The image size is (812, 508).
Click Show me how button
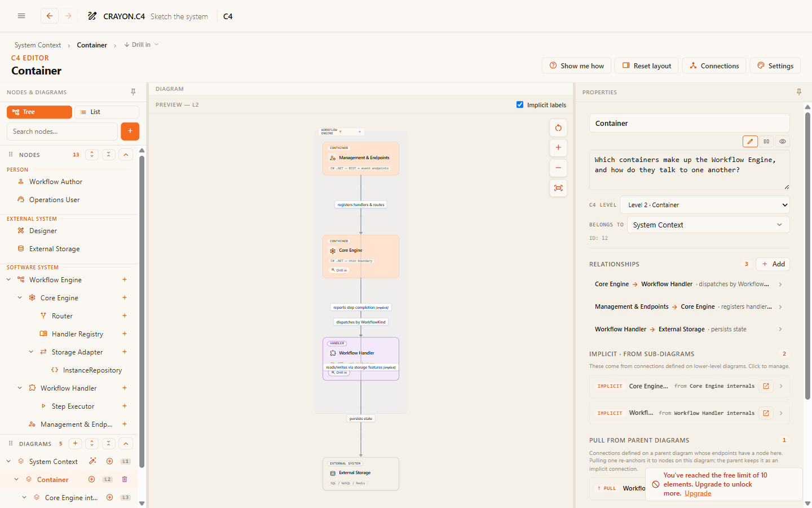coord(576,65)
